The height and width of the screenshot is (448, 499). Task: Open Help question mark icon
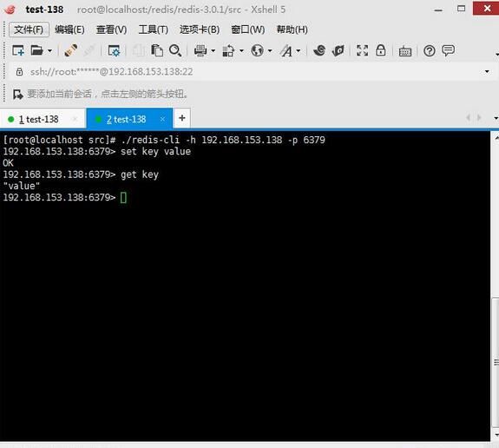click(430, 50)
